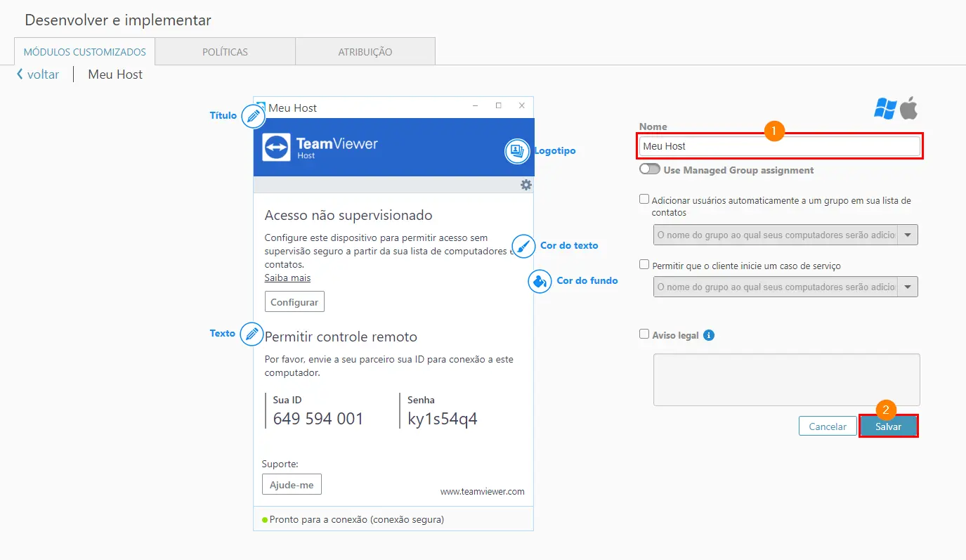Click the www.teamviewer.com text
The width and height of the screenshot is (966, 560).
(482, 492)
